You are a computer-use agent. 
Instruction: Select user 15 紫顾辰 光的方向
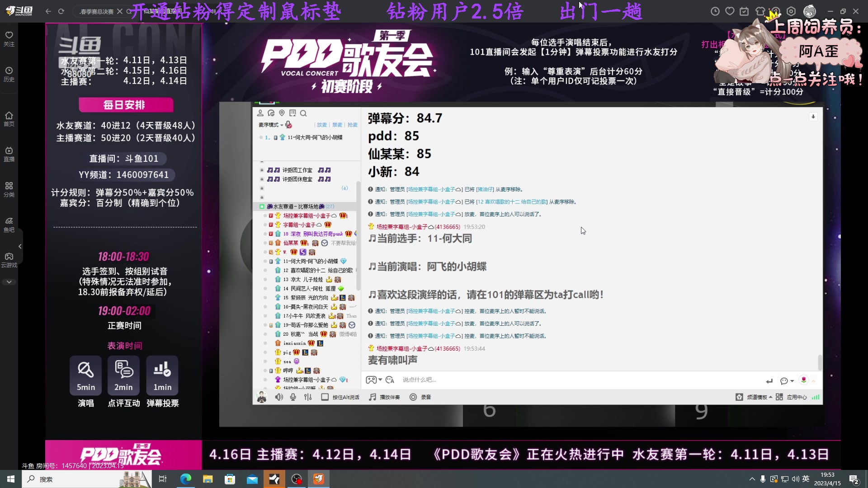pos(314,298)
